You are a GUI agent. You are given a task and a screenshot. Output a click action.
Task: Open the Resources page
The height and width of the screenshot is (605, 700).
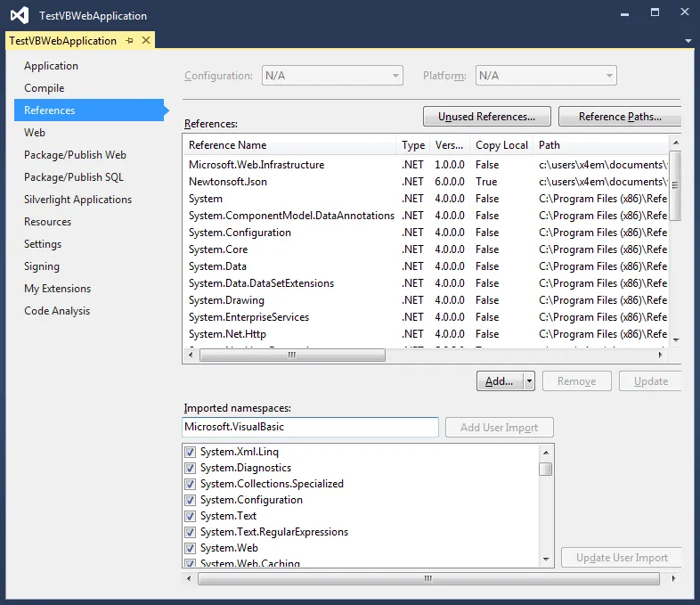coord(48,222)
